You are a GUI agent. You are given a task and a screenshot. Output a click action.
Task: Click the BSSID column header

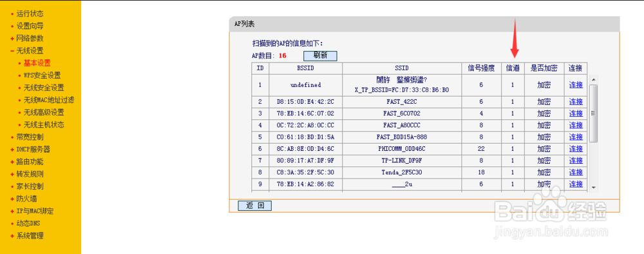coord(305,68)
